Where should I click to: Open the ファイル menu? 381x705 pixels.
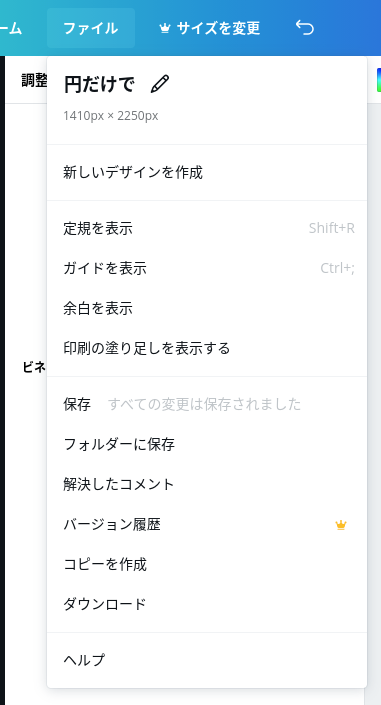(x=91, y=28)
